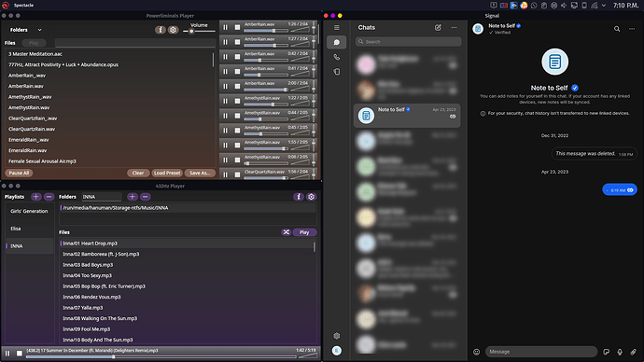Stop the AmethystRain.wav track at 0:44
The width and height of the screenshot is (644, 362).
[x=237, y=116]
